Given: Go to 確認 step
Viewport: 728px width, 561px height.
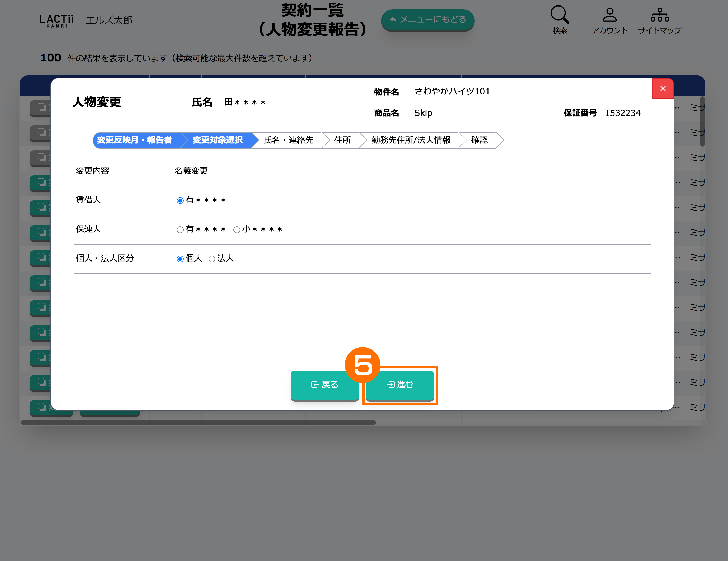Looking at the screenshot, I should point(479,140).
